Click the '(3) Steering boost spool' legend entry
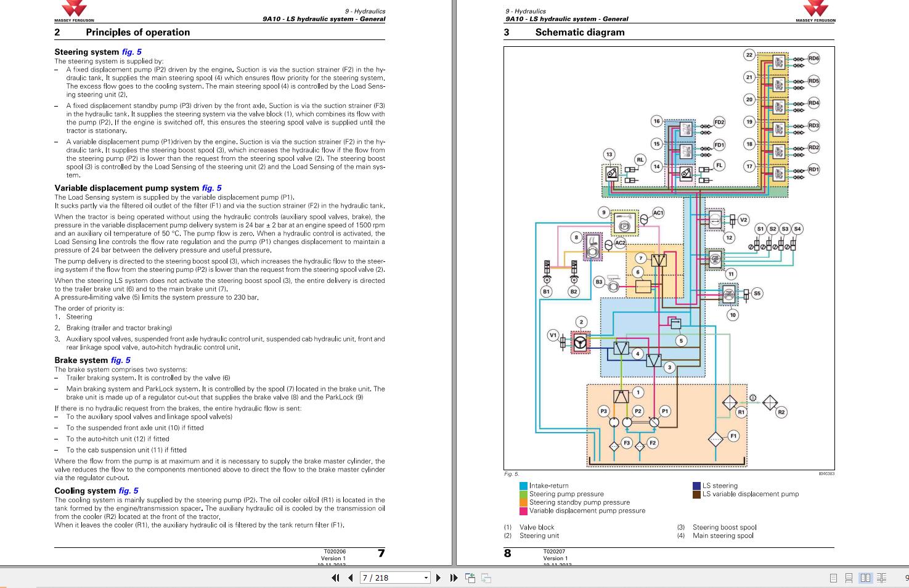 [717, 528]
